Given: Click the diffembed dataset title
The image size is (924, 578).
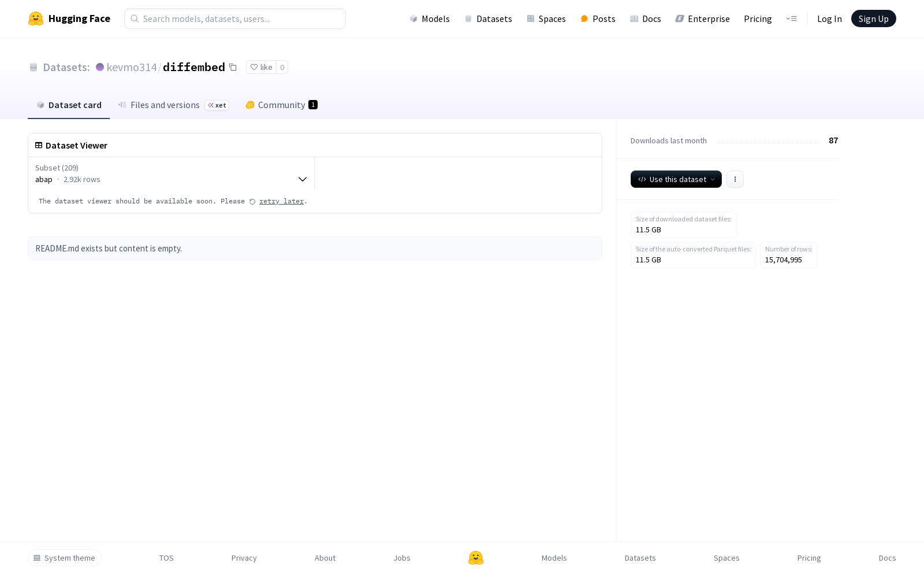Looking at the screenshot, I should 194,67.
